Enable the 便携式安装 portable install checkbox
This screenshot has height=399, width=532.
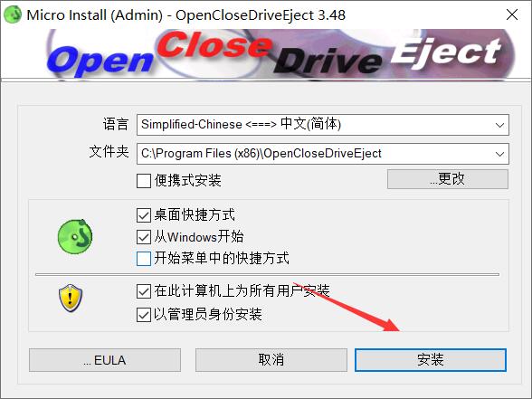pos(144,181)
